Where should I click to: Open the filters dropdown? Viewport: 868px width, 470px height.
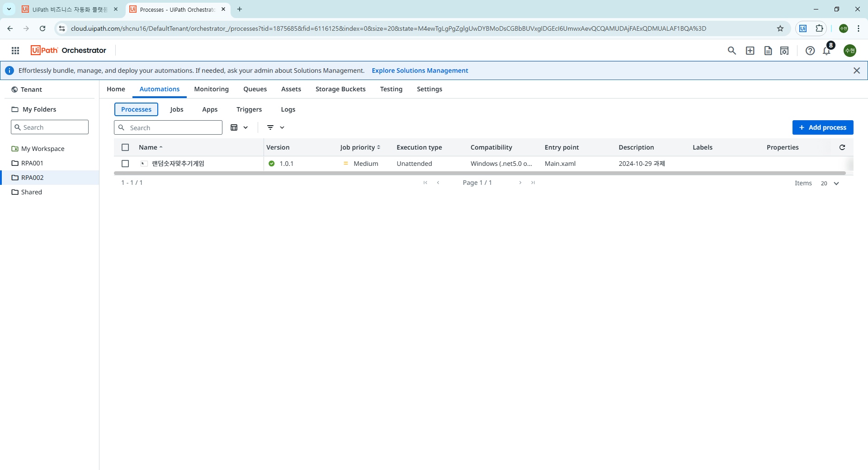tap(275, 127)
